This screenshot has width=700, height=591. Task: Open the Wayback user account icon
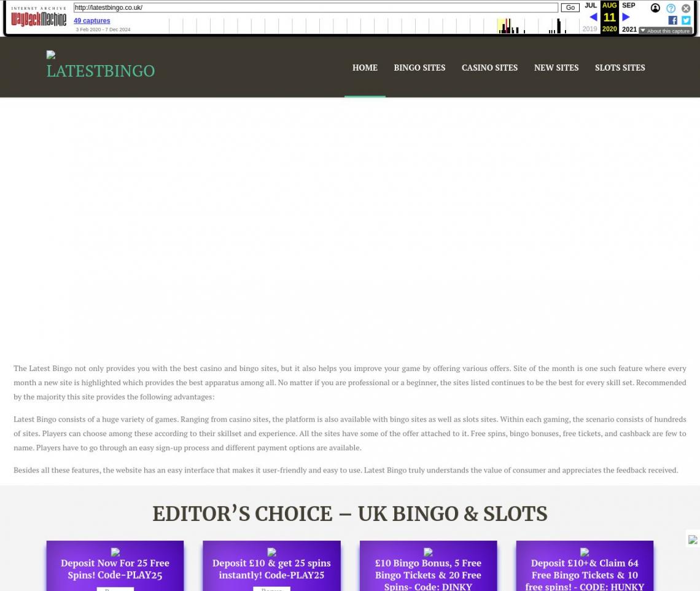(655, 8)
